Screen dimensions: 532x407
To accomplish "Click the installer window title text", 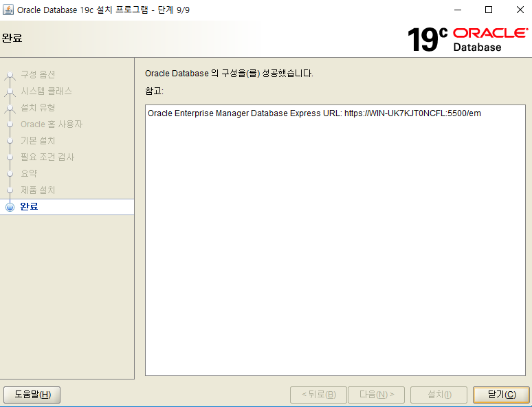I will click(103, 10).
